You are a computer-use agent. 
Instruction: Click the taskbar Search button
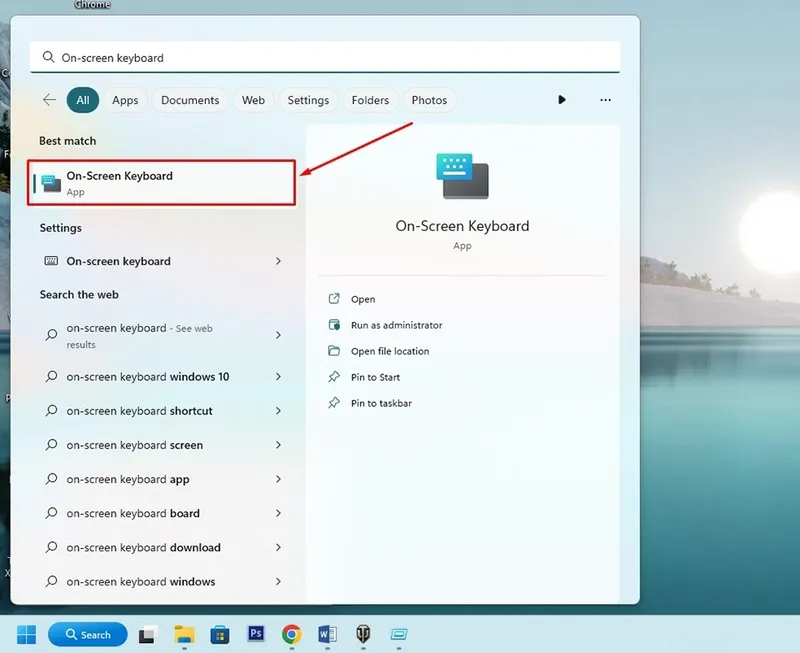tap(88, 635)
